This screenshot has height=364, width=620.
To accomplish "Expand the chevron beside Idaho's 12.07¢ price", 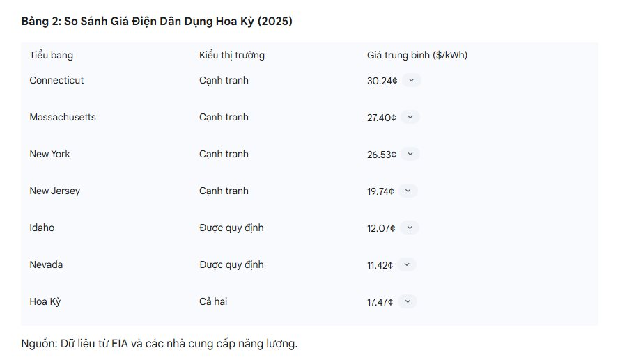I will (x=410, y=228).
